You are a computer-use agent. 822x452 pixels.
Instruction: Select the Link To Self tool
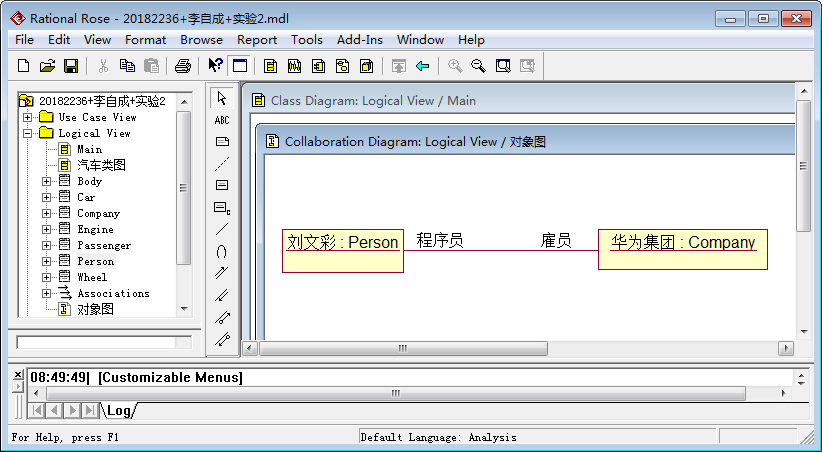pyautogui.click(x=222, y=252)
